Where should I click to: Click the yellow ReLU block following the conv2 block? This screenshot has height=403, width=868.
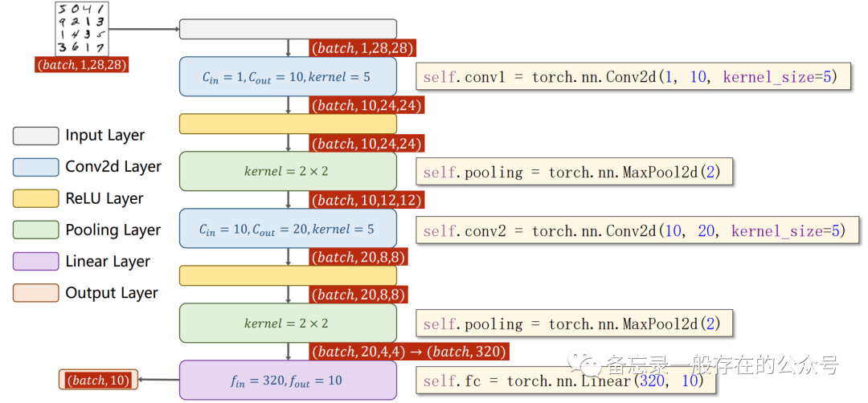pos(288,275)
